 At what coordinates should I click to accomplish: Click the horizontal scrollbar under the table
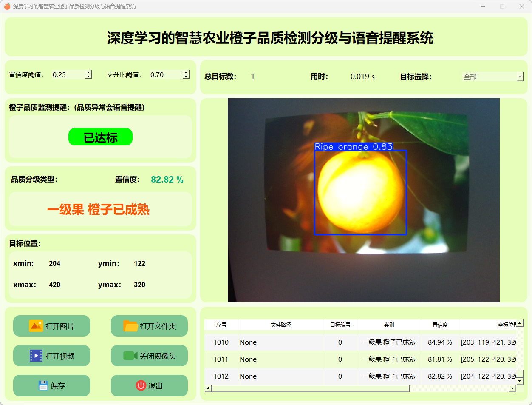pos(310,388)
